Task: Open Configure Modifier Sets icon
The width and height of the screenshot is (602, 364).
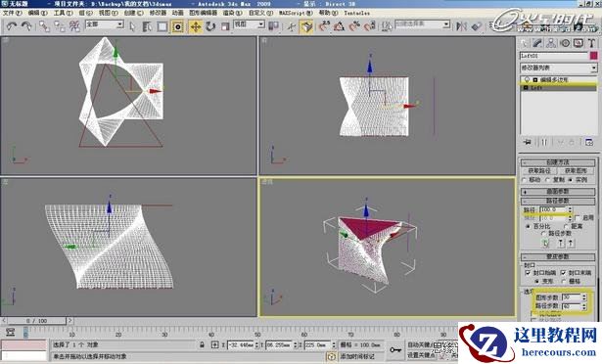Action: click(x=589, y=142)
